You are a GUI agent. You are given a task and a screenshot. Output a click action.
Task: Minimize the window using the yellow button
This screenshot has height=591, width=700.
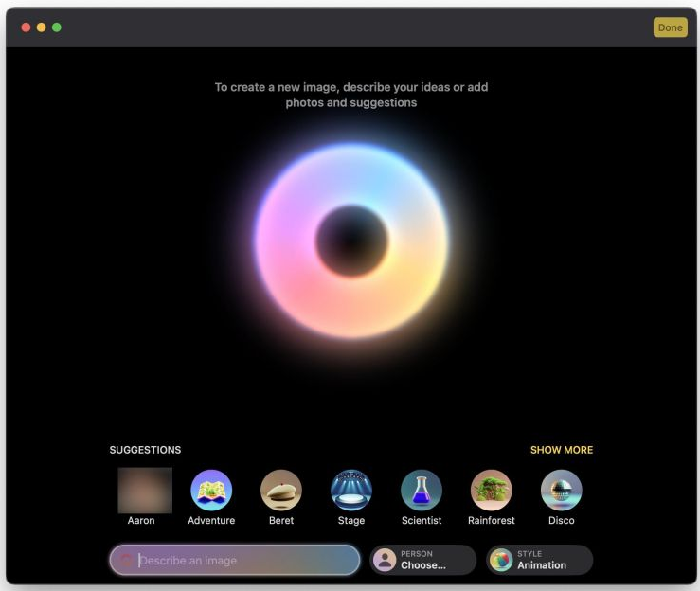click(41, 27)
